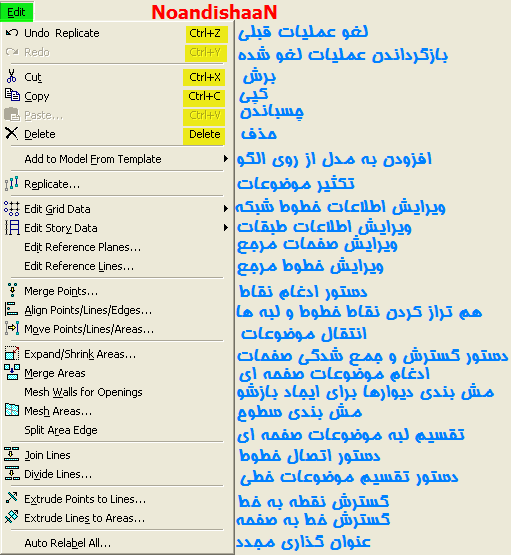Click the Merge Areas icon
The width and height of the screenshot is (511, 555).
pos(12,372)
